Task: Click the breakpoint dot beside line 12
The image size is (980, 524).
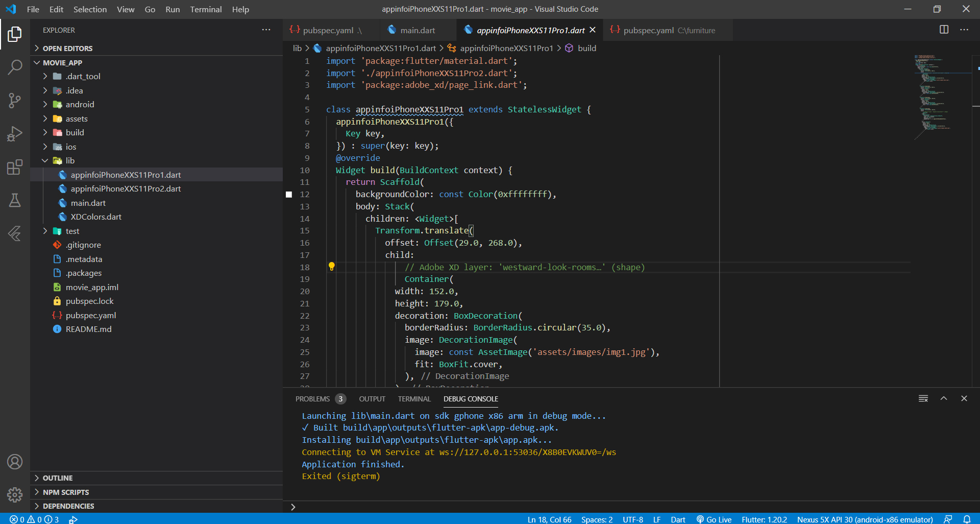Action: (289, 194)
